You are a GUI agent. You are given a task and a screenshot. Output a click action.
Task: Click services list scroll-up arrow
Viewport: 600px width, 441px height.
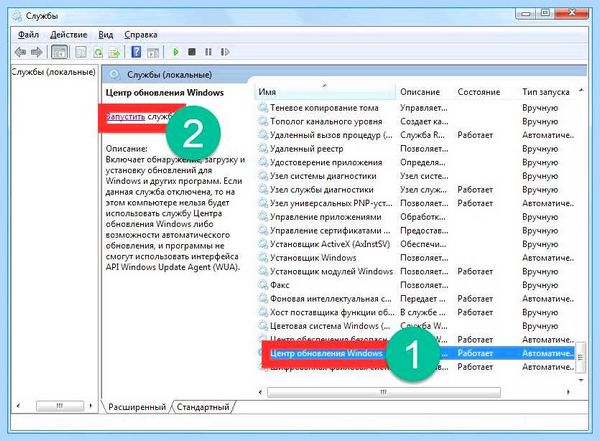pos(581,90)
